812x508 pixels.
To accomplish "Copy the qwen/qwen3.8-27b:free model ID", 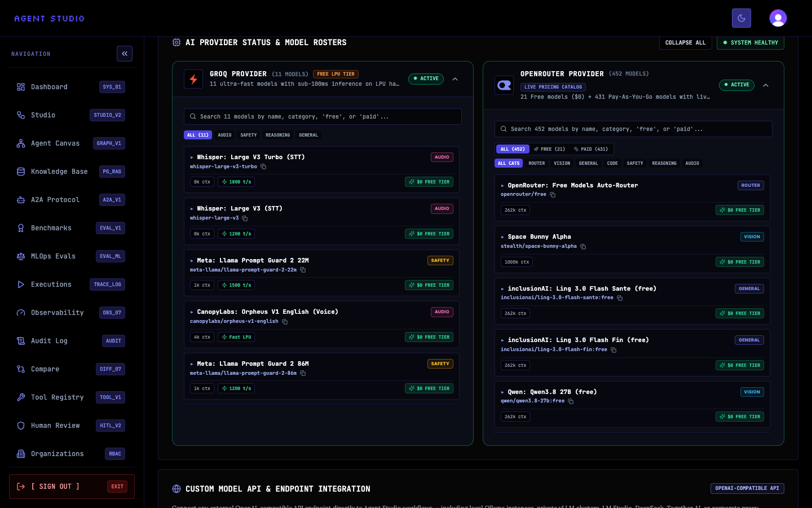I will 571,401.
